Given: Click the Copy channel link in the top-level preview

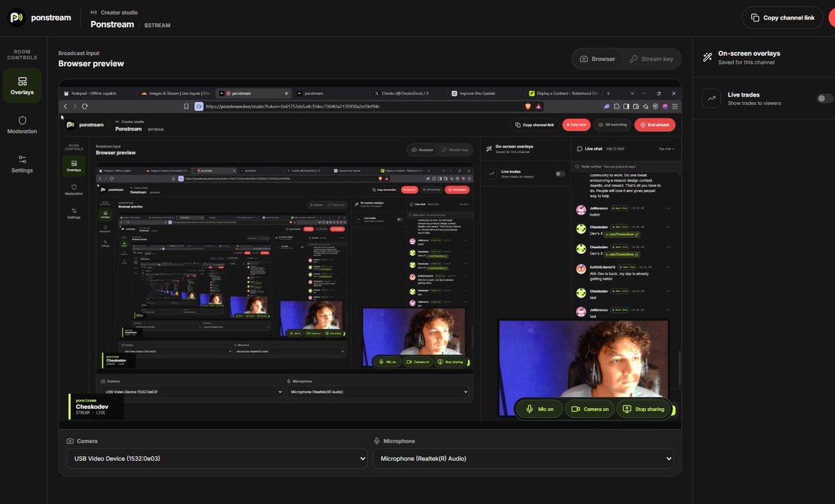Looking at the screenshot, I should pyautogui.click(x=534, y=124).
